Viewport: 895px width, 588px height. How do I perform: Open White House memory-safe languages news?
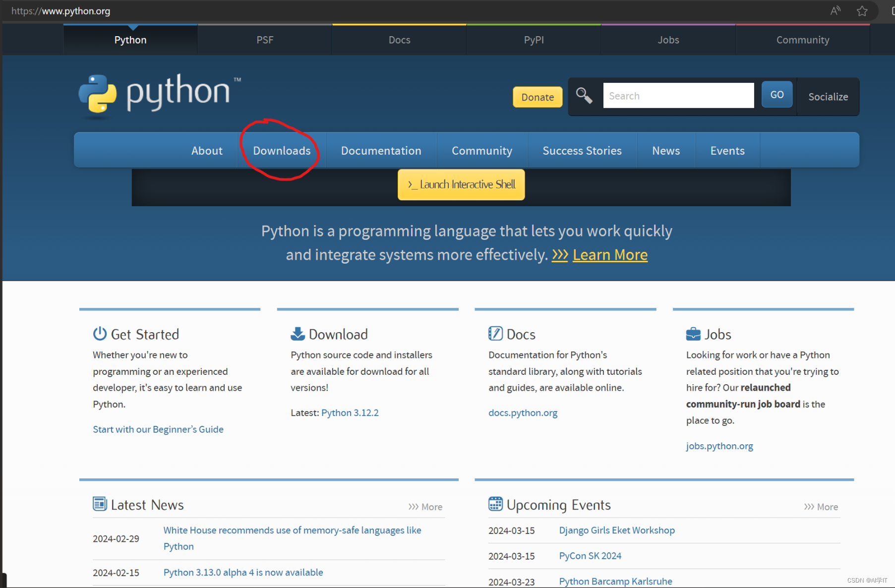(293, 538)
